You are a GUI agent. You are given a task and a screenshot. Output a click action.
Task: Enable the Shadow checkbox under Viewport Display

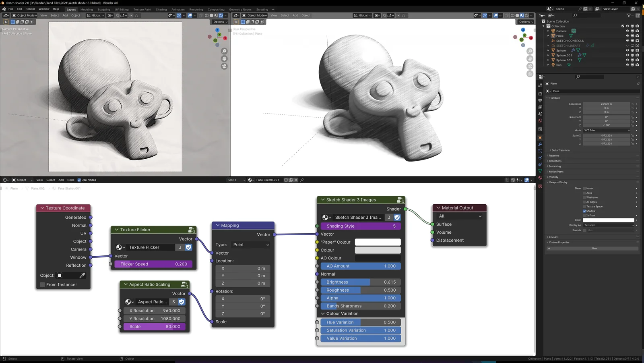[584, 211]
